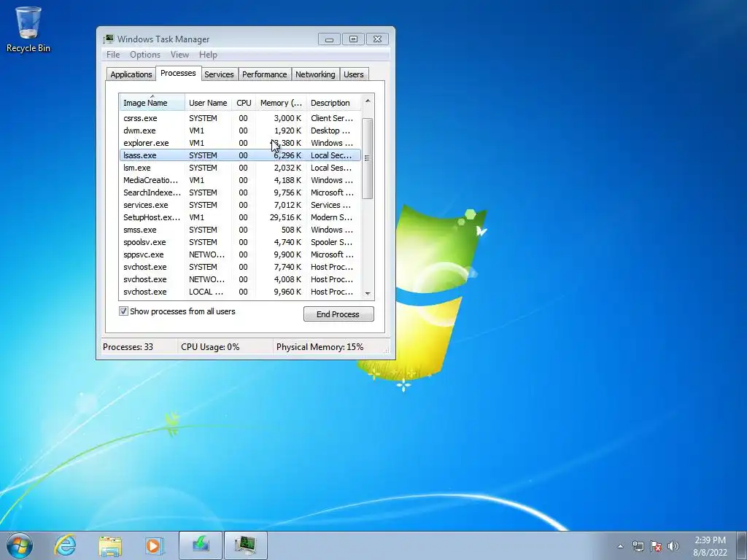Switch to the Networking tab

[315, 74]
